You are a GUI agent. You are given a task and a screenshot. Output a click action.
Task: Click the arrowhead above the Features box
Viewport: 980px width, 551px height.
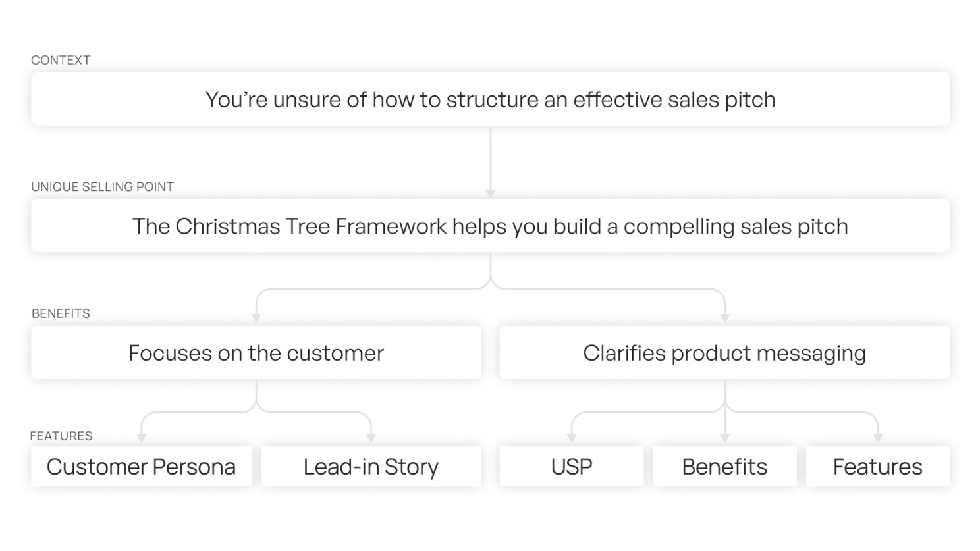coord(878,438)
